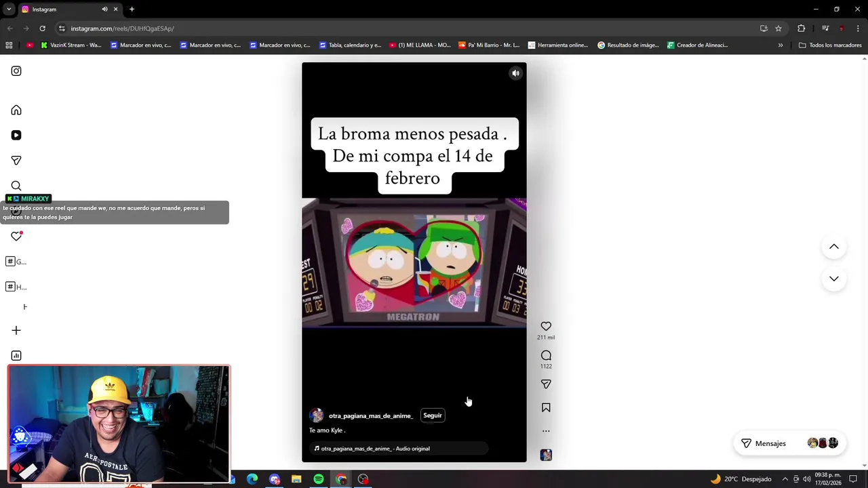Open VazinK Stream bookmark
Screen dimensions: 868x488
(71, 45)
